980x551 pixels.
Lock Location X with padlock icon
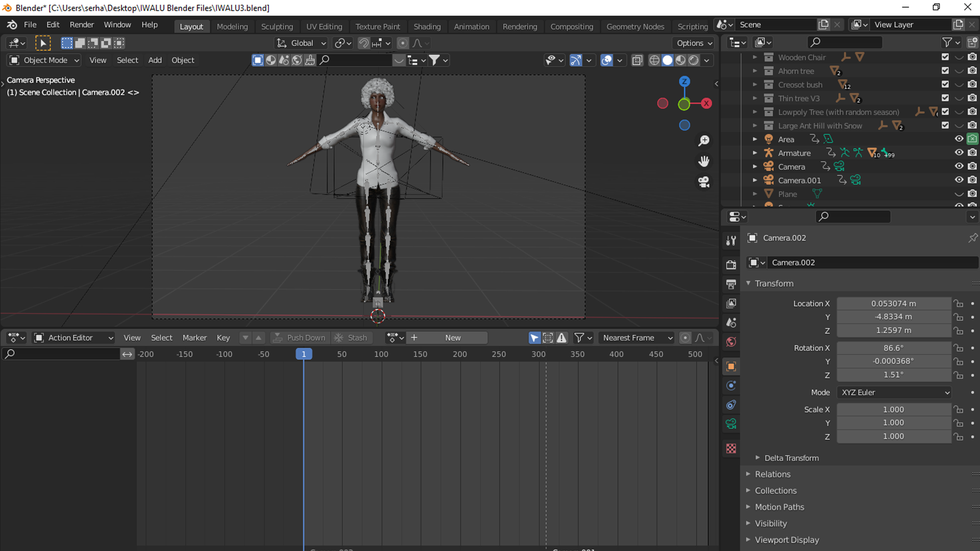[x=959, y=304]
